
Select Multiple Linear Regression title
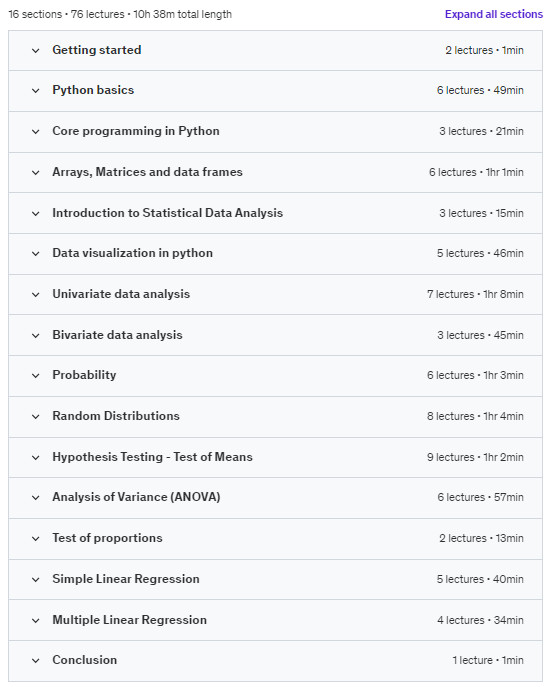pos(129,620)
